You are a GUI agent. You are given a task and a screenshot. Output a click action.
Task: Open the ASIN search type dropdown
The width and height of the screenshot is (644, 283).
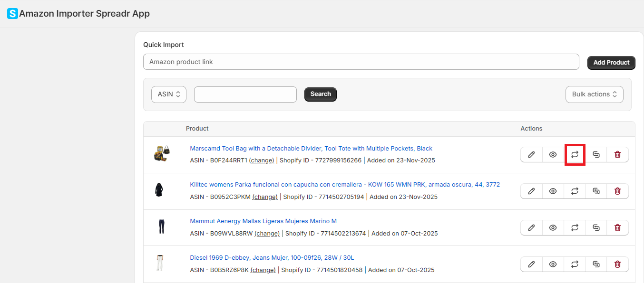169,94
